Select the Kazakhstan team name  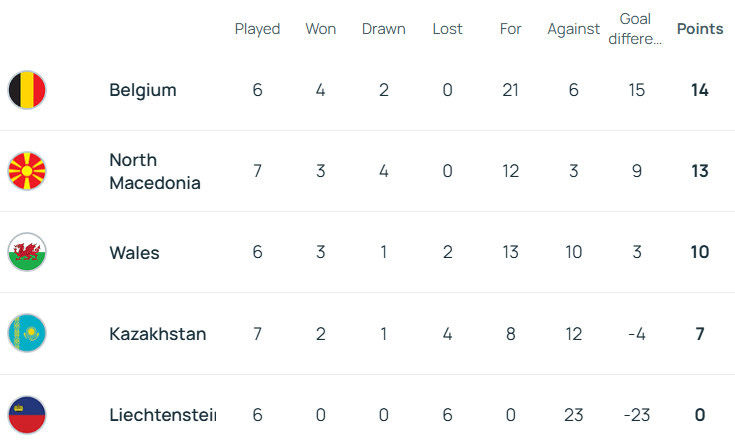(157, 334)
